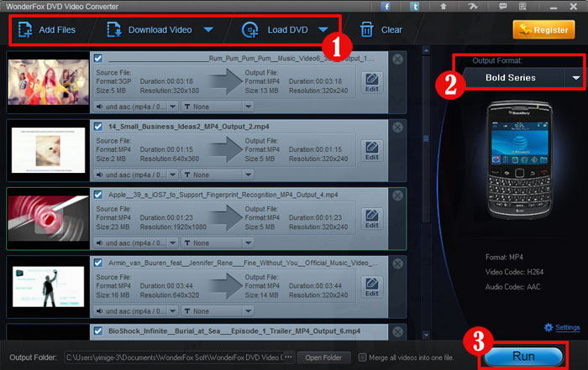588x370 pixels.
Task: Select the Rum_Pum_Pum_Pum video thumbnail
Action: coord(48,82)
